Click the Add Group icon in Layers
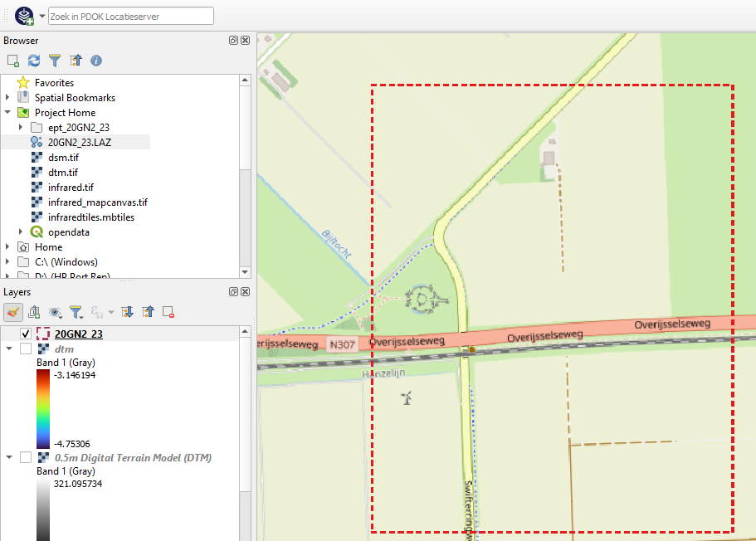This screenshot has height=541, width=756. (34, 312)
